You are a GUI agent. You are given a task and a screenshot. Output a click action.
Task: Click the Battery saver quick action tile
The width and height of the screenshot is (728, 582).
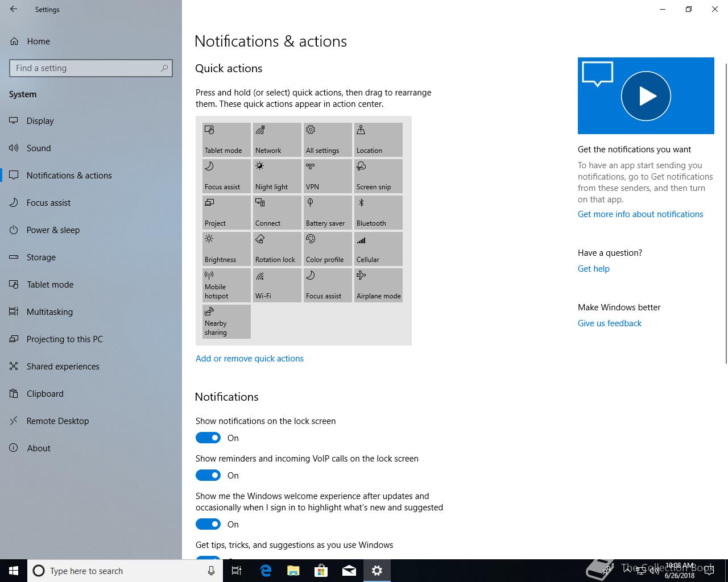[x=328, y=213]
